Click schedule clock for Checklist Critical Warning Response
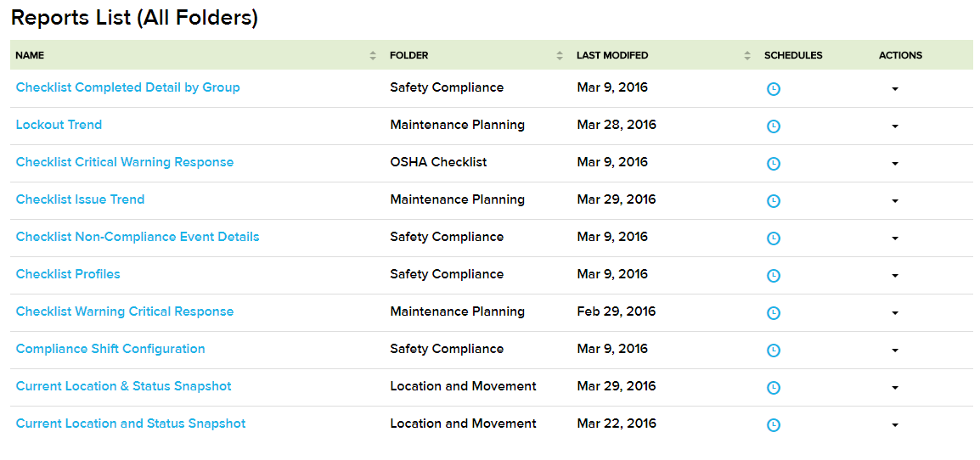980x460 pixels. (773, 164)
